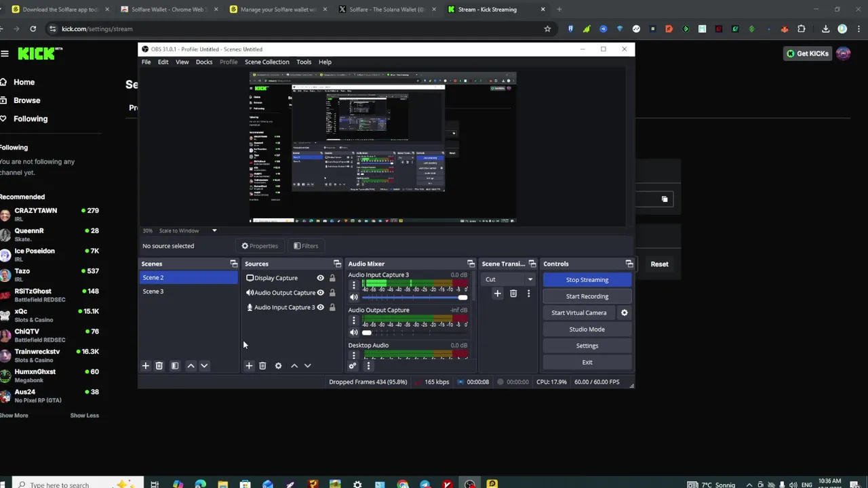Undock the Scene Transitions panel float icon

[x=532, y=264]
